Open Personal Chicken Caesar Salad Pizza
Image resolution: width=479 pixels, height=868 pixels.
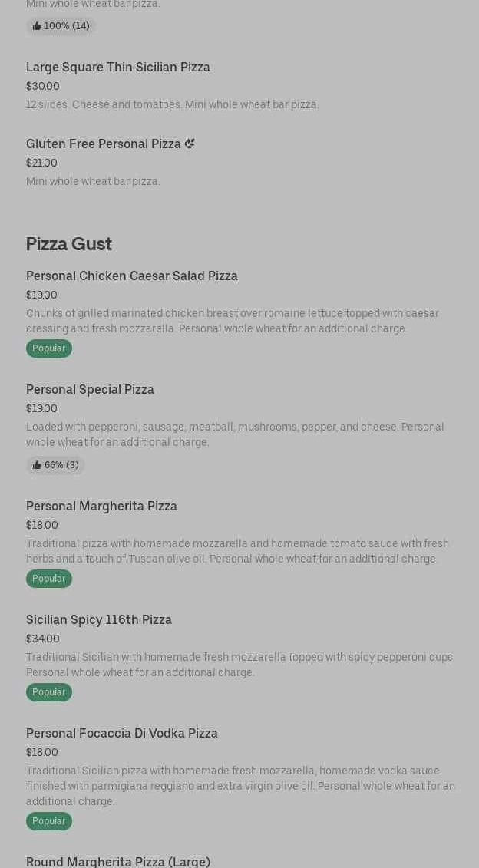coord(132,276)
